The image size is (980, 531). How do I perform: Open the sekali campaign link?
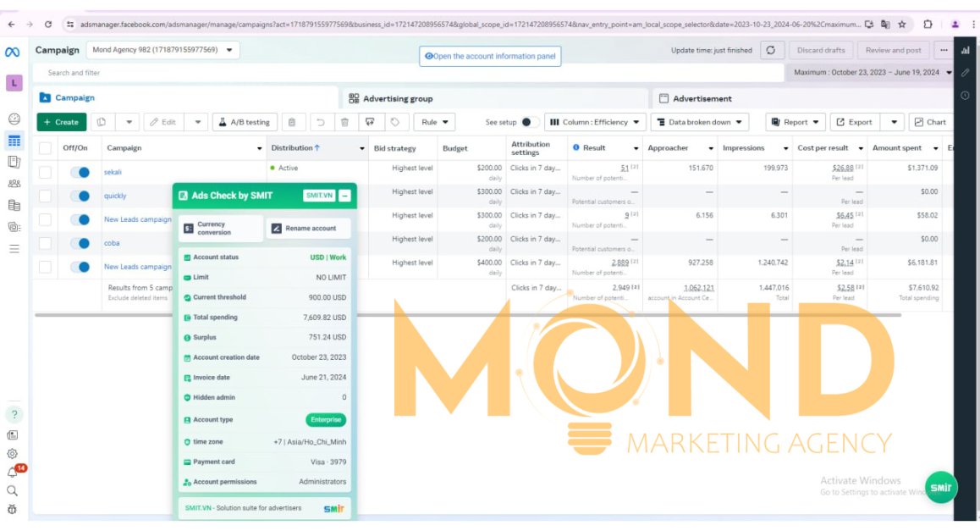tap(113, 172)
